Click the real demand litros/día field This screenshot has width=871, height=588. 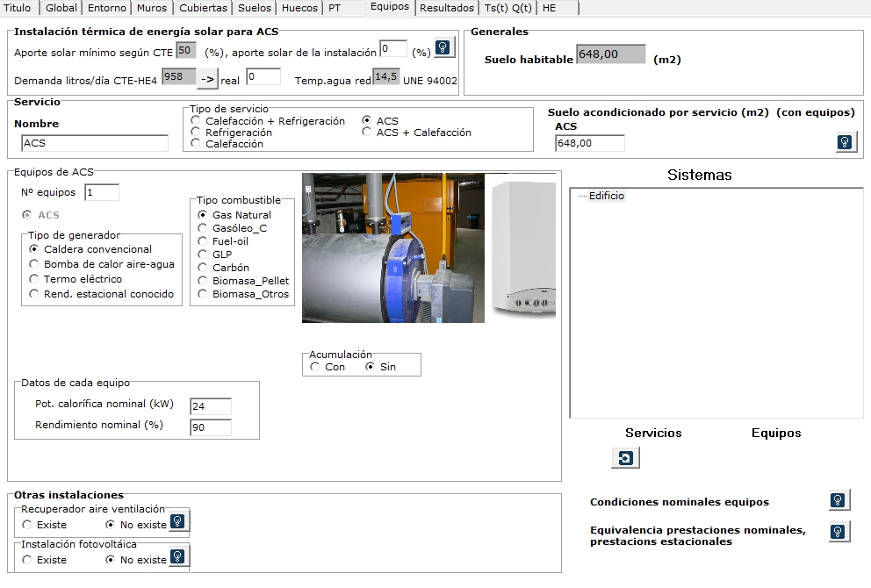[x=263, y=76]
